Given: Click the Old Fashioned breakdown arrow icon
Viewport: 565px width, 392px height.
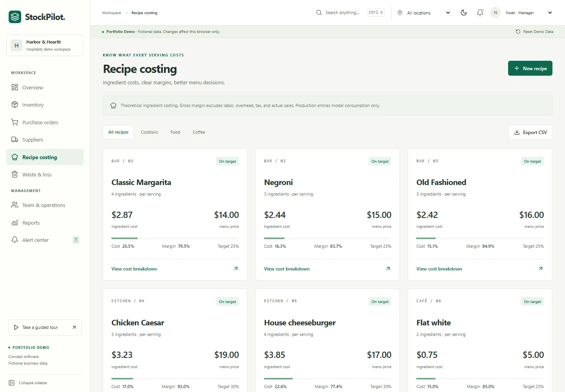Looking at the screenshot, I should 541,269.
